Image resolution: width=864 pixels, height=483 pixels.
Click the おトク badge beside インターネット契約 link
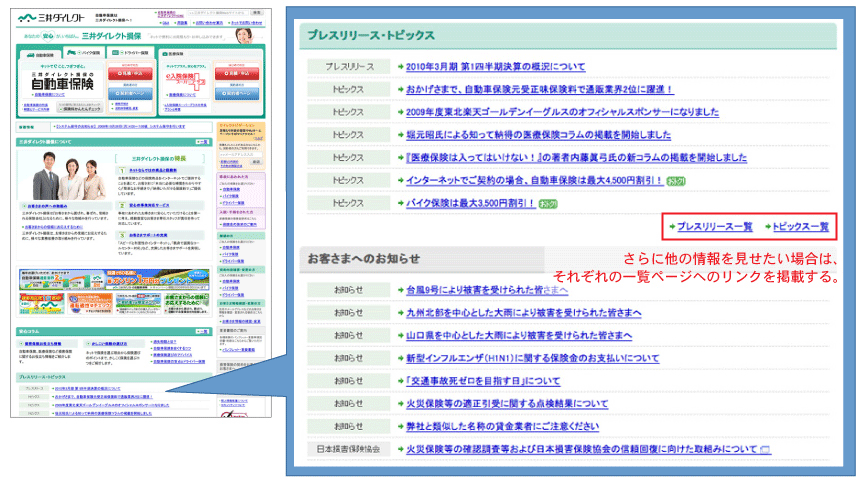[676, 180]
